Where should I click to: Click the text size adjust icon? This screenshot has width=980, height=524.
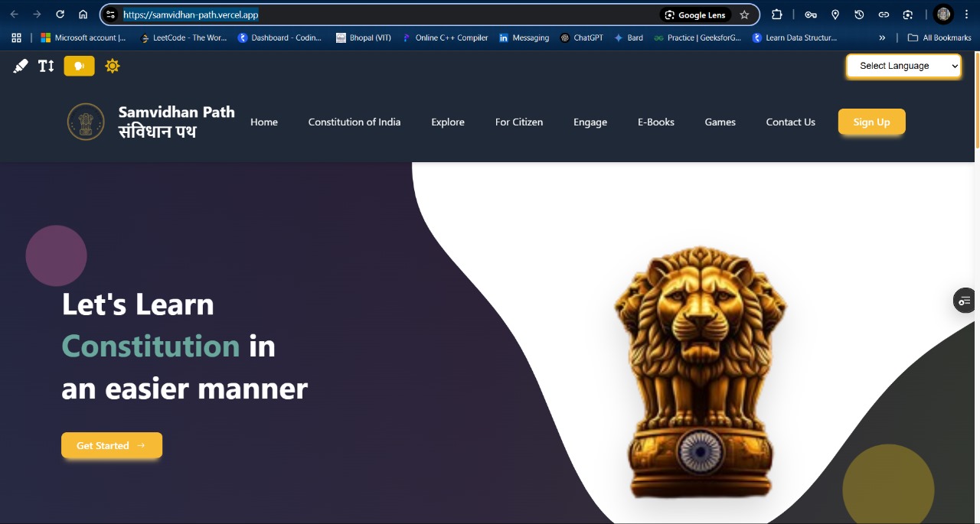(47, 66)
